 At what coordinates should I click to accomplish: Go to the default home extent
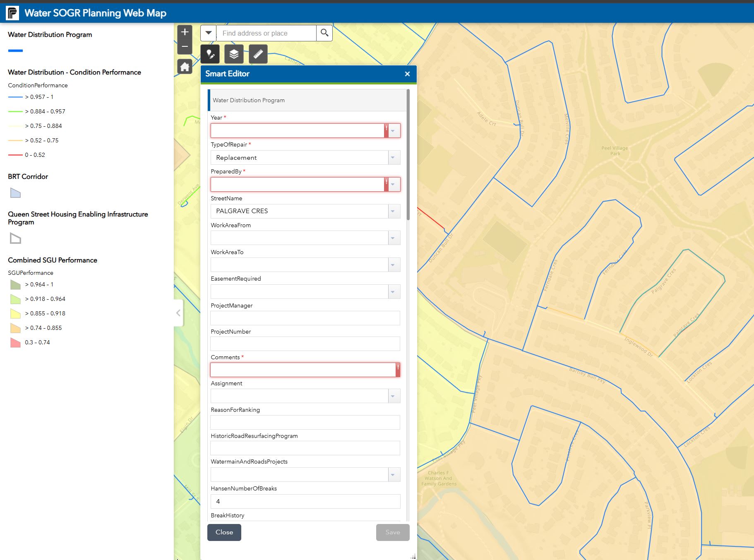[x=185, y=67]
